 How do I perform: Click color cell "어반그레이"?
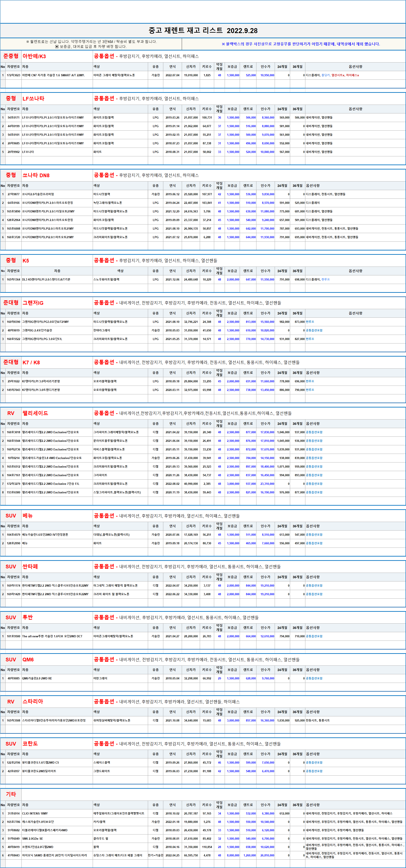(x=100, y=679)
